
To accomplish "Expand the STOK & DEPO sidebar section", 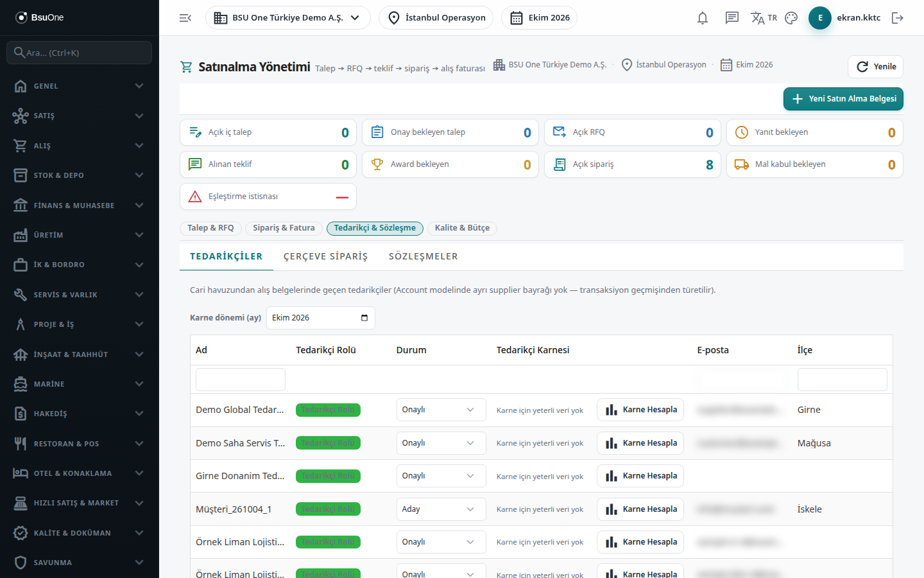I will pos(80,175).
